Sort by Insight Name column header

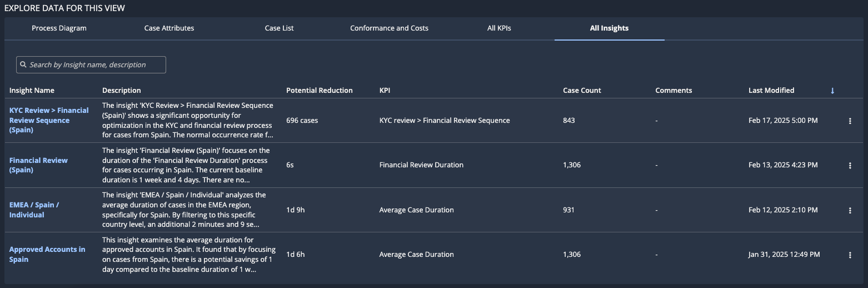(32, 90)
